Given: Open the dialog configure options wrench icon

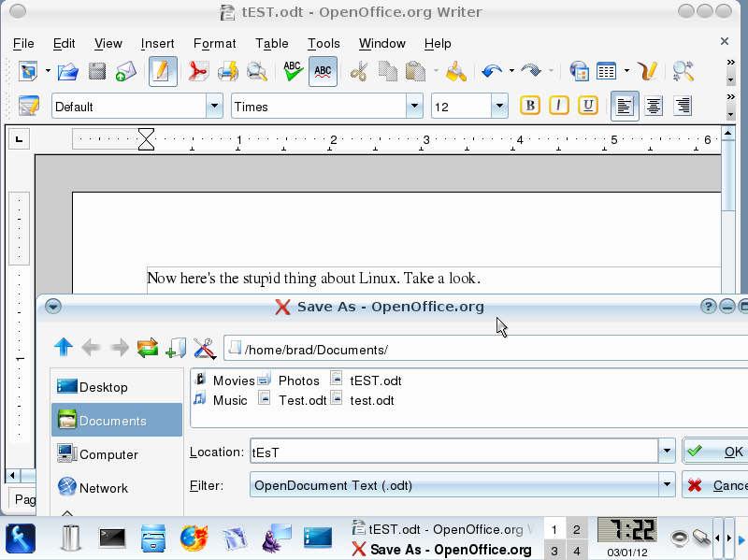Looking at the screenshot, I should 205,348.
